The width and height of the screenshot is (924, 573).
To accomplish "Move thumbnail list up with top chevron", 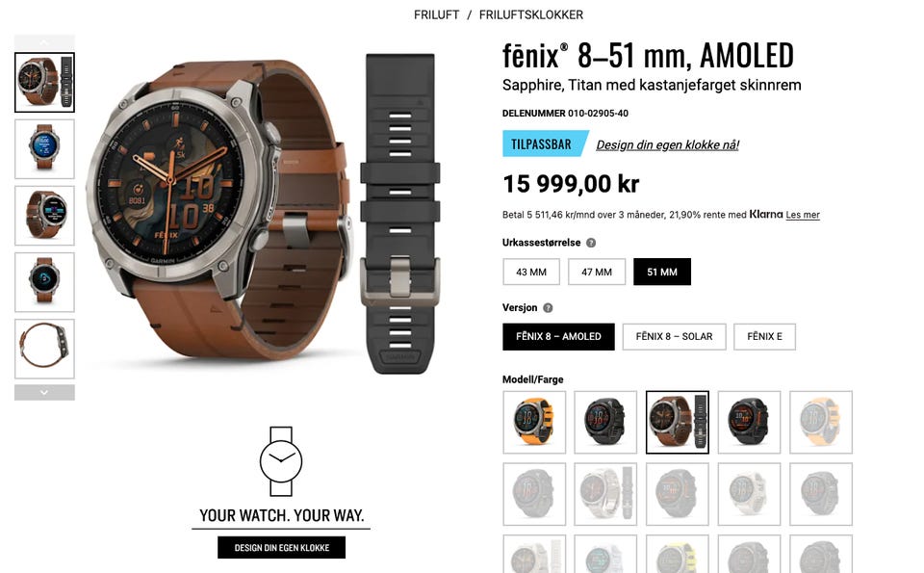I will [x=45, y=42].
